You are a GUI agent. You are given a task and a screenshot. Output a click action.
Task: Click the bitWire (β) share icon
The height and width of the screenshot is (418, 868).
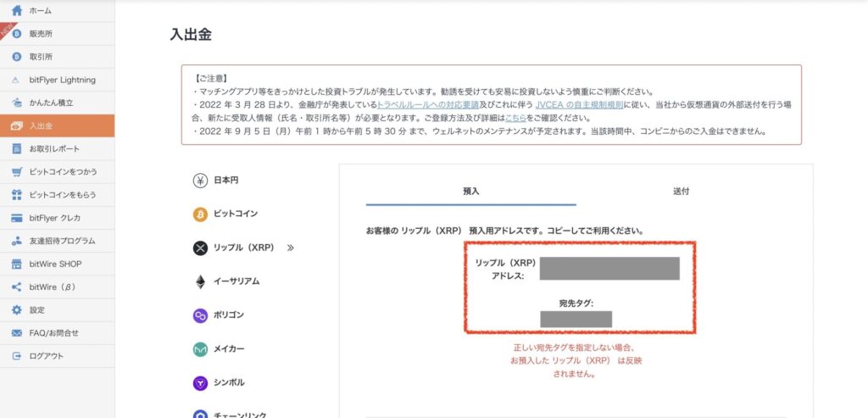click(x=17, y=287)
